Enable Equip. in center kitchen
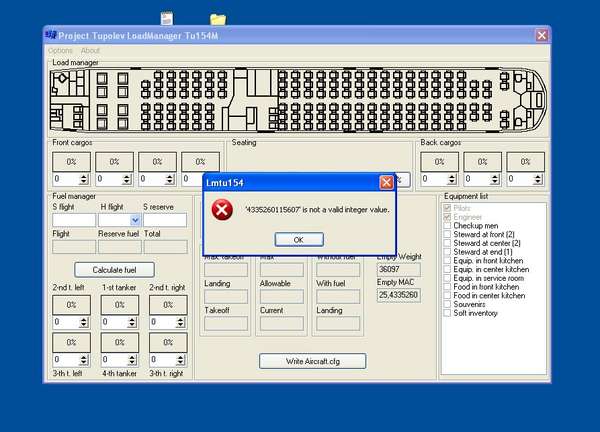Viewport: 600px width, 432px height. [x=447, y=269]
